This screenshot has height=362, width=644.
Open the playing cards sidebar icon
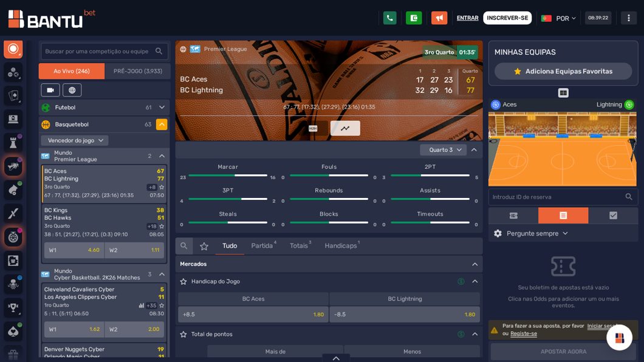(x=13, y=96)
